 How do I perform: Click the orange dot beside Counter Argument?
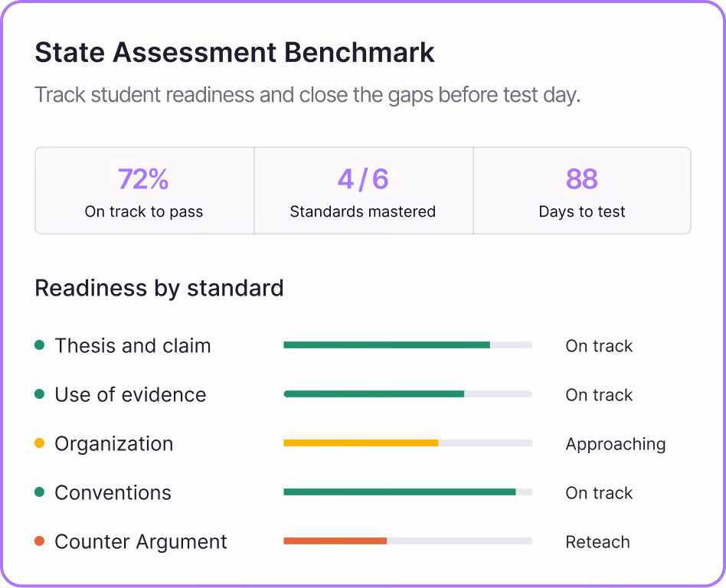[x=39, y=541]
